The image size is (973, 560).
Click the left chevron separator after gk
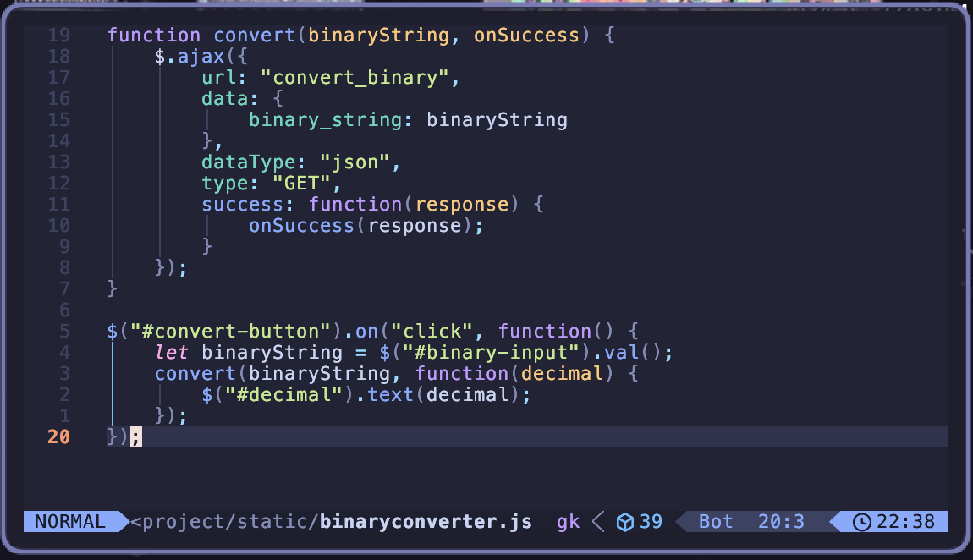tap(597, 522)
